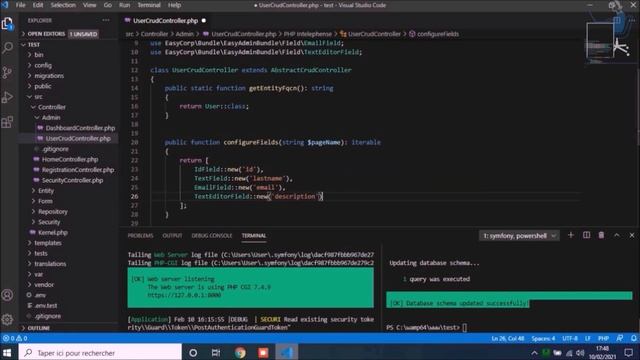640x360 pixels.
Task: Click LF end of line setting
Action: coord(588,338)
